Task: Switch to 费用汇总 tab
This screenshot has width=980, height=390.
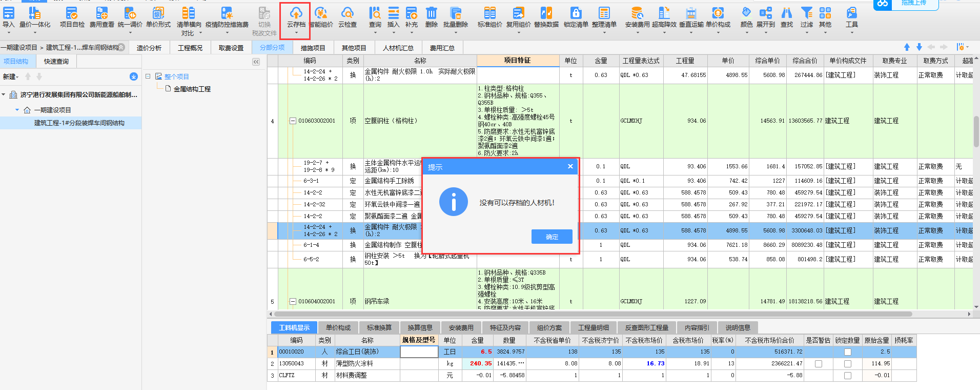Action: point(442,48)
